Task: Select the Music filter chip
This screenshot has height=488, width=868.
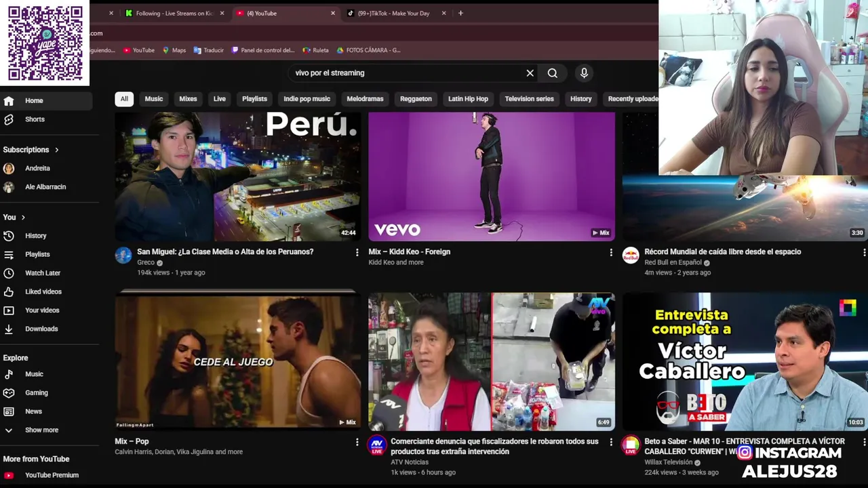Action: tap(154, 99)
